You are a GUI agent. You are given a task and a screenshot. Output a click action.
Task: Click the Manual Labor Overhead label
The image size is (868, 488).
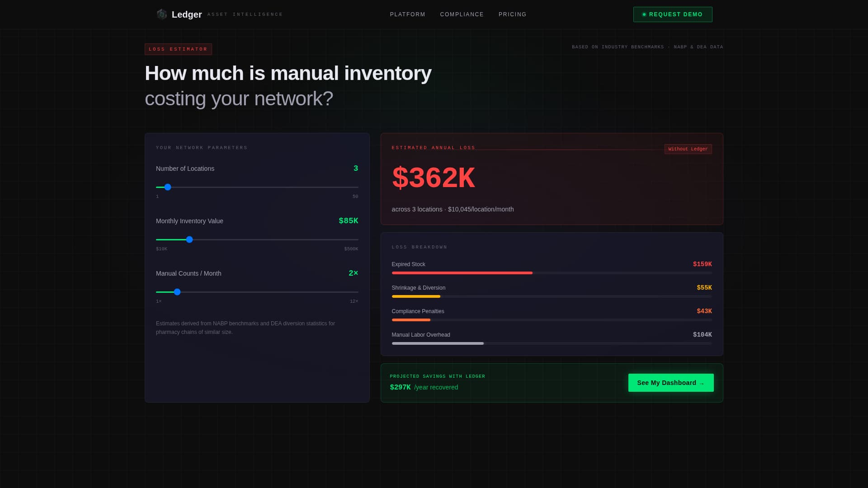click(421, 335)
